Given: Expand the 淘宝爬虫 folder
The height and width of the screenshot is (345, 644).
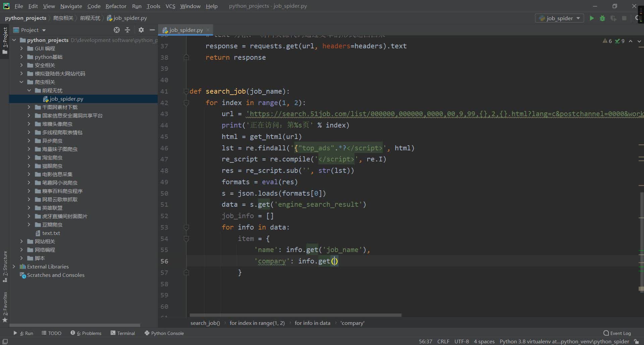Looking at the screenshot, I should pos(29,157).
